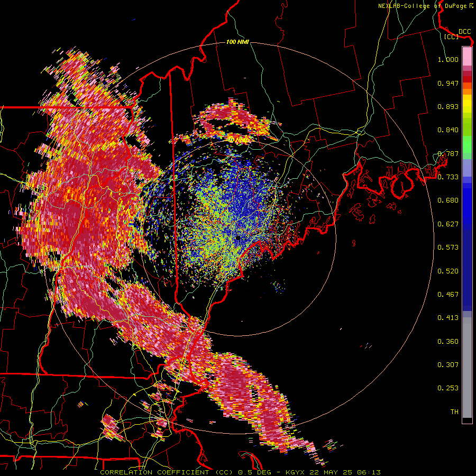This screenshot has width=476, height=476.
Task: Select the 0.893 scale value
Action: tap(448, 106)
